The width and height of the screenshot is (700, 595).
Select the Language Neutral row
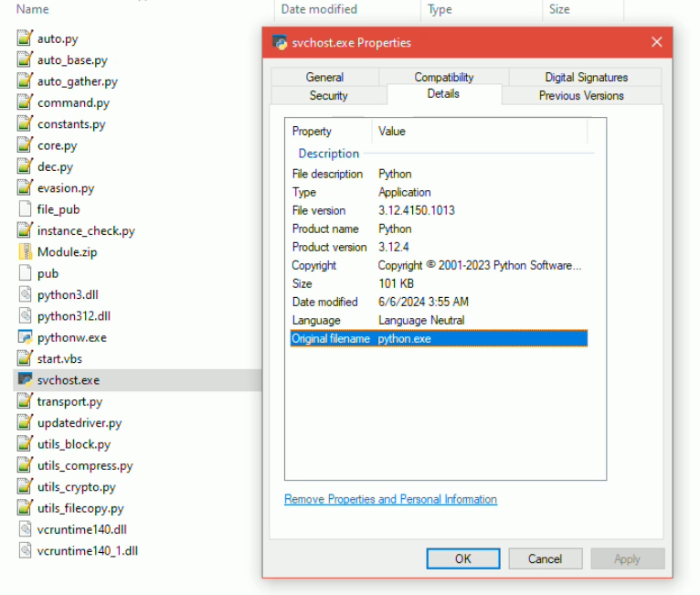[439, 320]
